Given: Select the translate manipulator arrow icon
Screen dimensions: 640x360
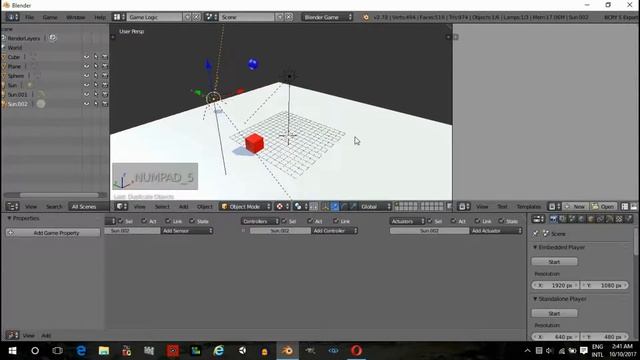Looking at the screenshot, I should coord(335,207).
